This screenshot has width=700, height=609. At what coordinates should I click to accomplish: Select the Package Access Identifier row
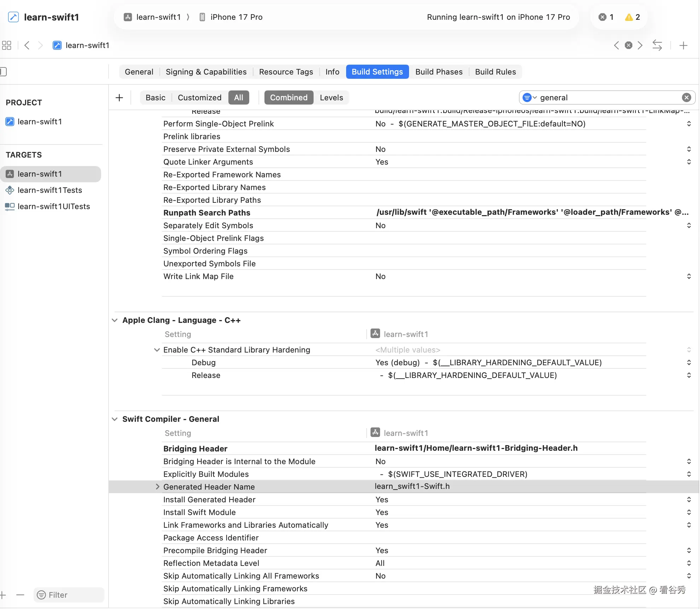click(404, 538)
